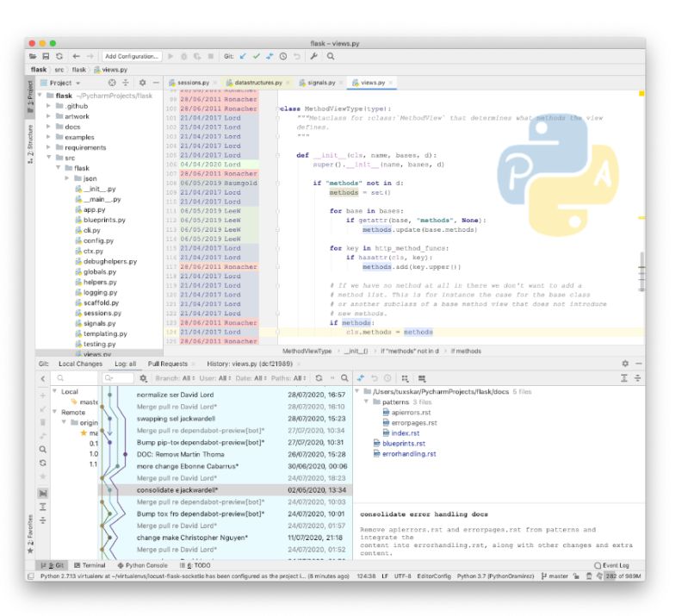Click the Git Commit green checkmark icon
Viewport: 688px width, 616px height.
coord(257,56)
